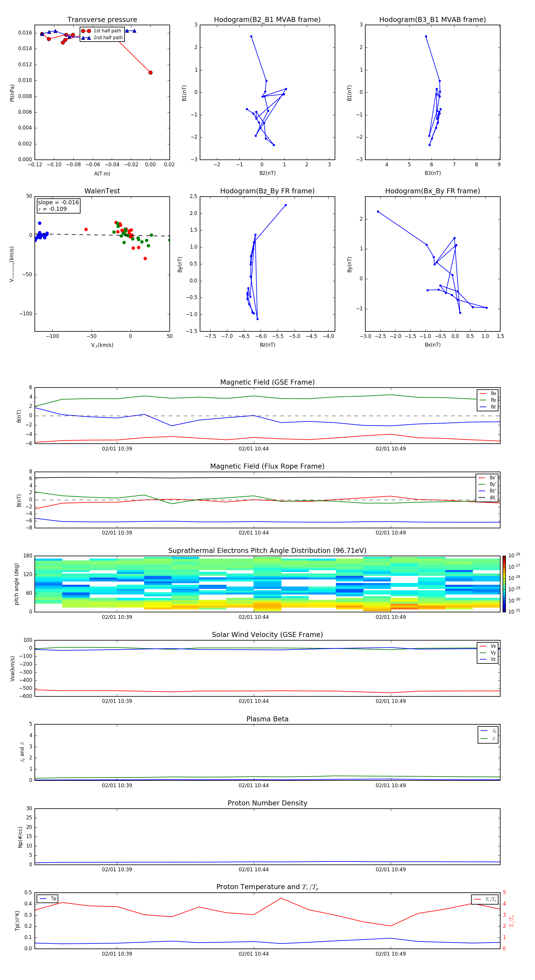Click the "Np(#/cc)" axis label
535x980 pixels.
point(20,837)
